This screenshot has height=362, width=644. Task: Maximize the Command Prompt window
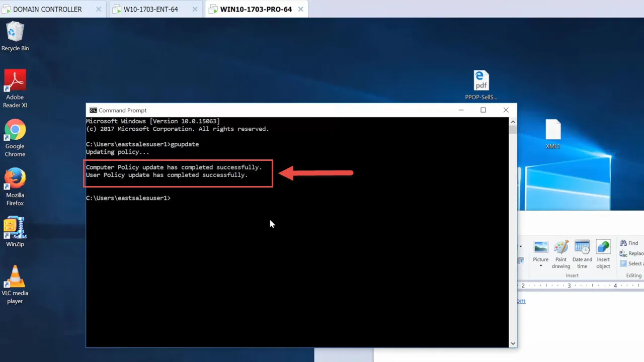(x=483, y=110)
